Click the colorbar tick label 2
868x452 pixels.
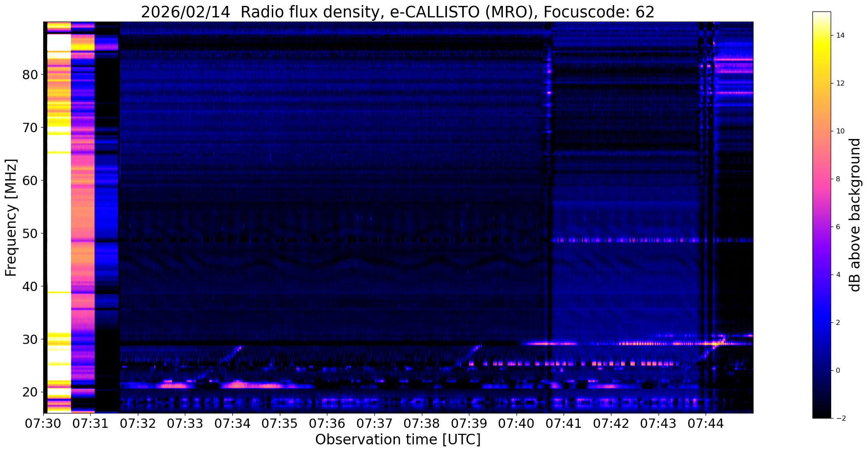pos(838,323)
